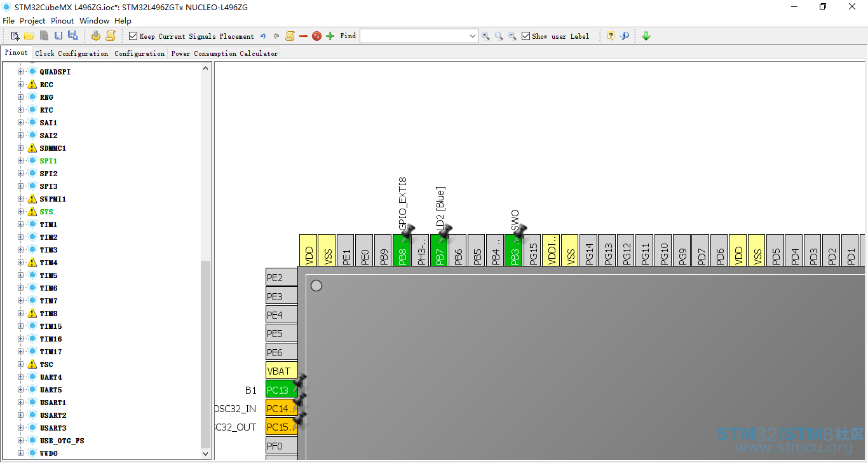
Task: Click the tree scrollbar down arrow
Action: click(206, 453)
